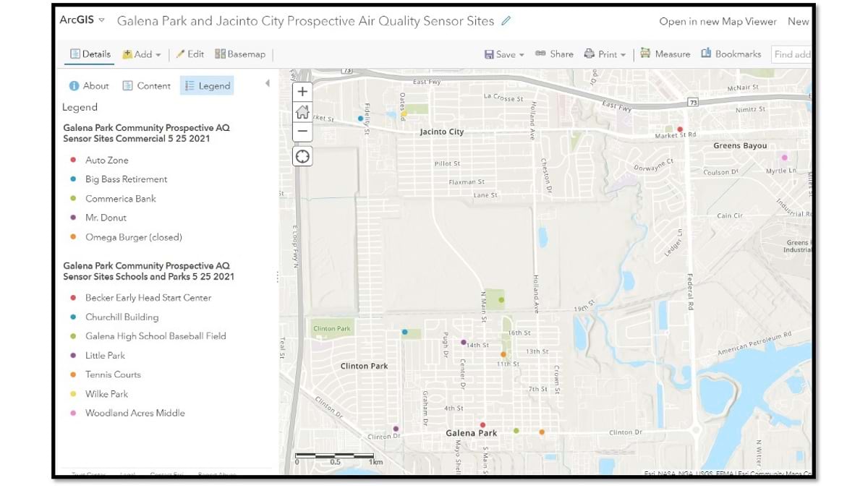
Task: Click the Share button
Action: 554,54
